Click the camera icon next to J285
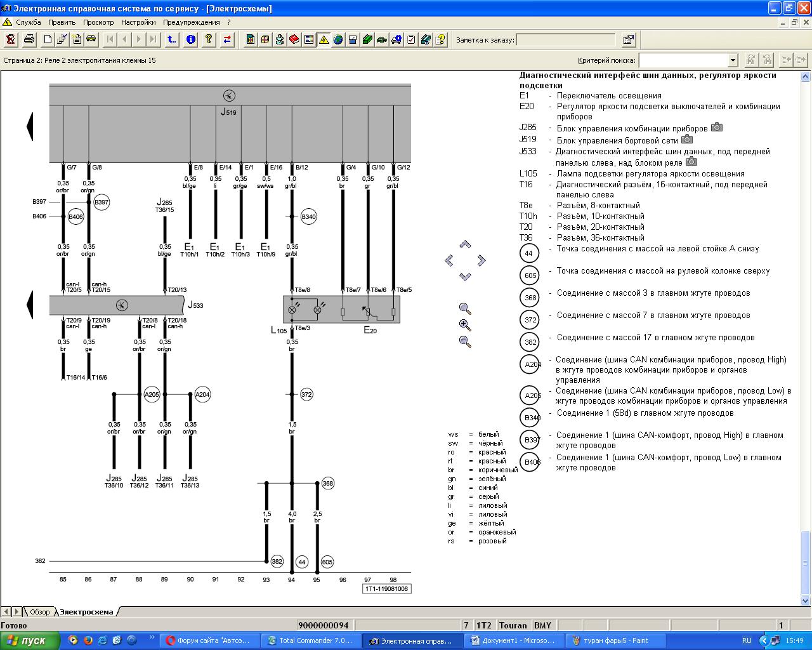 717,127
